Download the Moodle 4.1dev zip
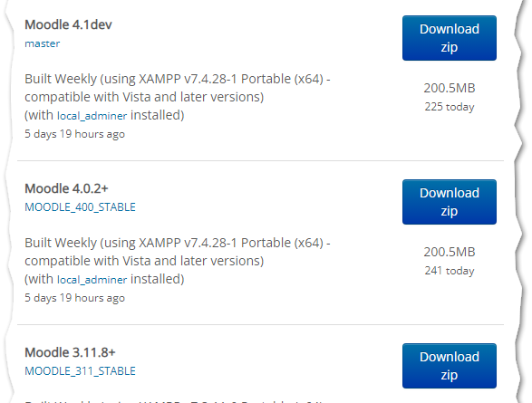This screenshot has height=403, width=532. tap(450, 38)
